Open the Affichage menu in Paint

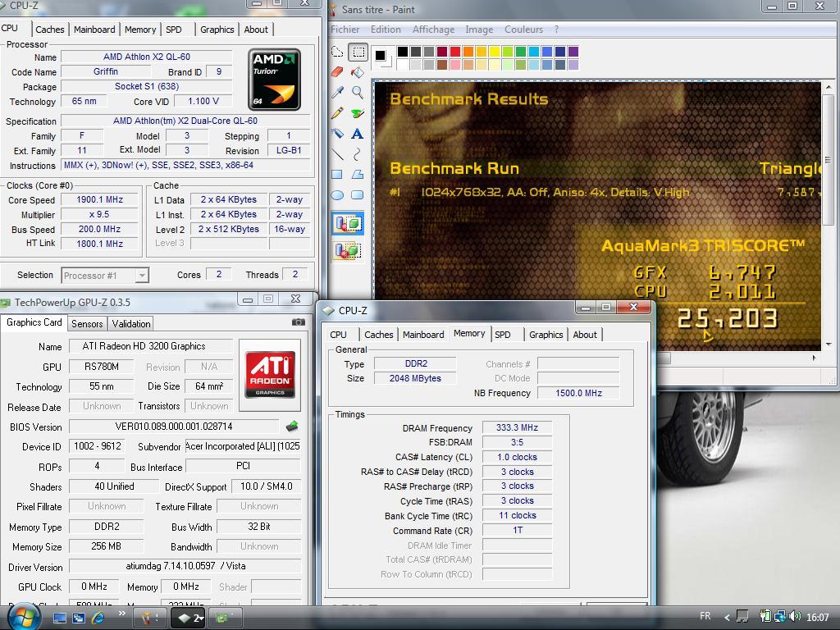[x=433, y=30]
